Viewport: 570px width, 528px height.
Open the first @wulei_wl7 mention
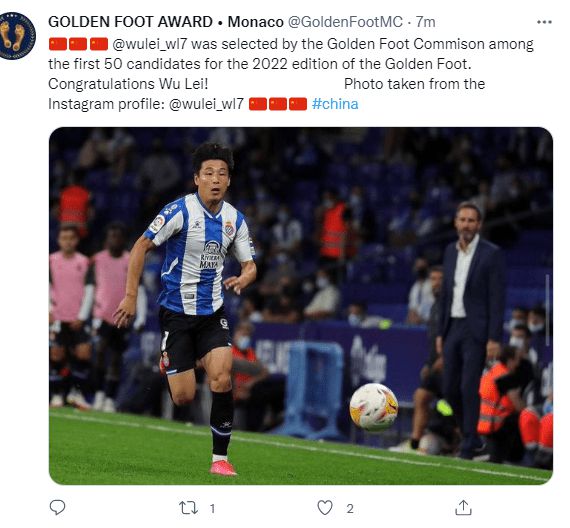tap(149, 44)
